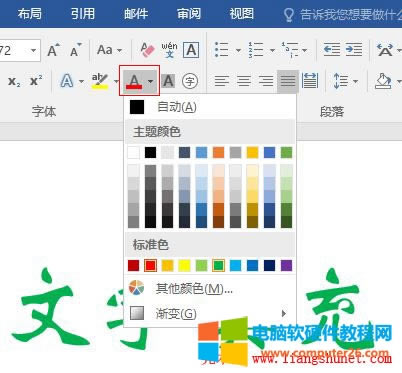The height and width of the screenshot is (373, 402).
Task: Collapse the font color dropdown arrow
Action: pyautogui.click(x=151, y=81)
